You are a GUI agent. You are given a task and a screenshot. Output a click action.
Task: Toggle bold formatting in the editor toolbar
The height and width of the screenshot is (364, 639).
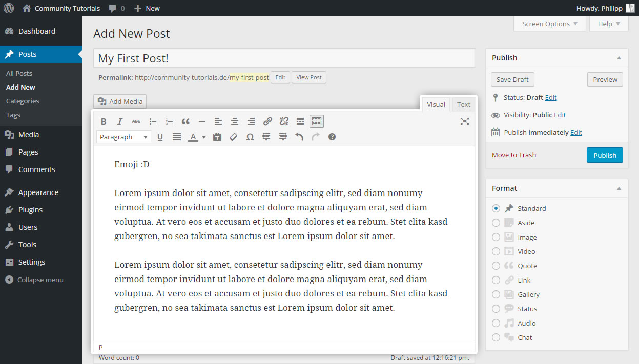click(x=104, y=121)
